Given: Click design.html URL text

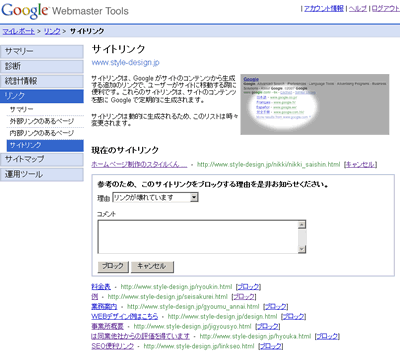Looking at the screenshot, I should (x=222, y=316).
